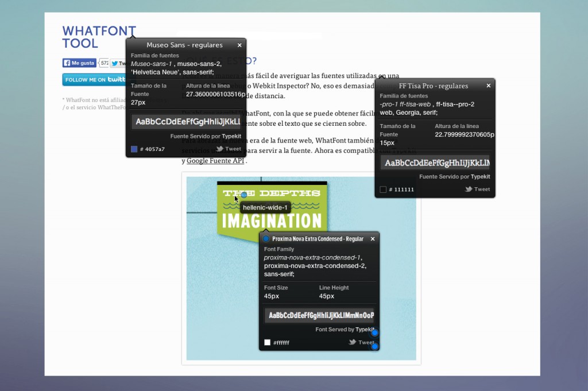This screenshot has height=391, width=588.
Task: Click the IMAGINATION heading in the demo image
Action: pos(272,221)
